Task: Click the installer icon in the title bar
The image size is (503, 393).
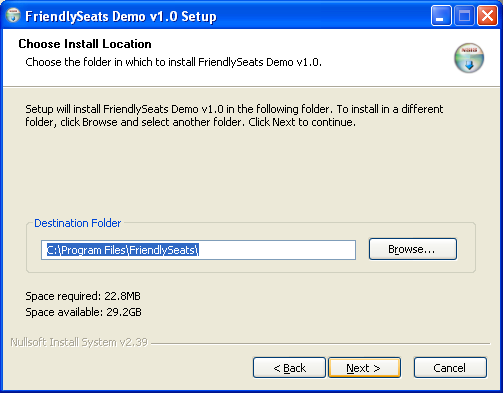Action: [13, 16]
